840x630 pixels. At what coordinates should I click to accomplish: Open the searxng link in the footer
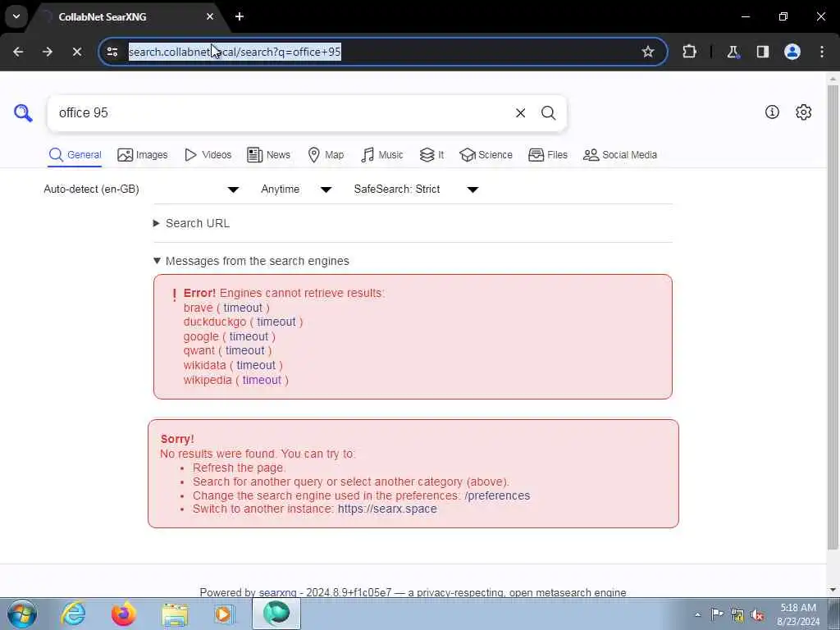coord(277,592)
